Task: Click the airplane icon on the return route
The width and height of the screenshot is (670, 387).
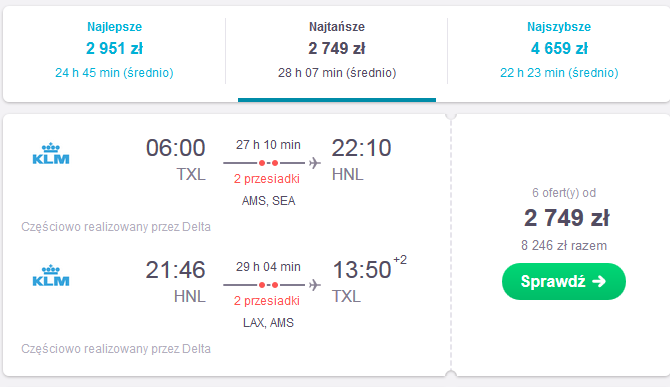Action: pos(315,284)
